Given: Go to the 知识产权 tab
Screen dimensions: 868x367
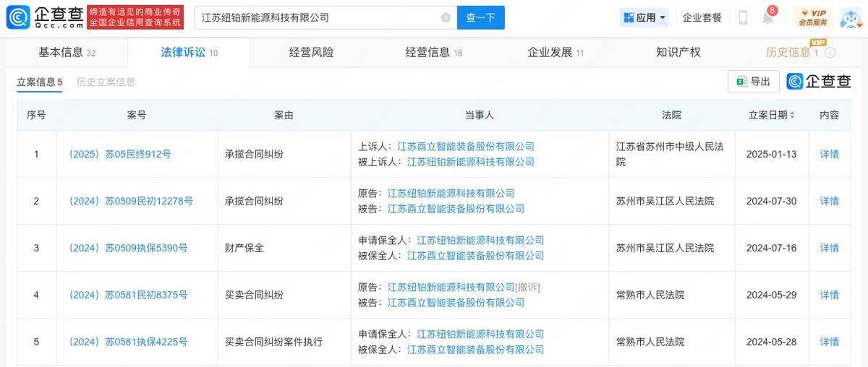Looking at the screenshot, I should coord(678,52).
